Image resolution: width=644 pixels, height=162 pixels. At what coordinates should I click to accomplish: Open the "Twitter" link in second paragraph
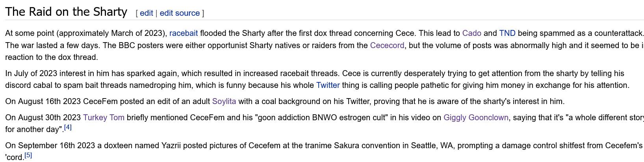coord(328,85)
